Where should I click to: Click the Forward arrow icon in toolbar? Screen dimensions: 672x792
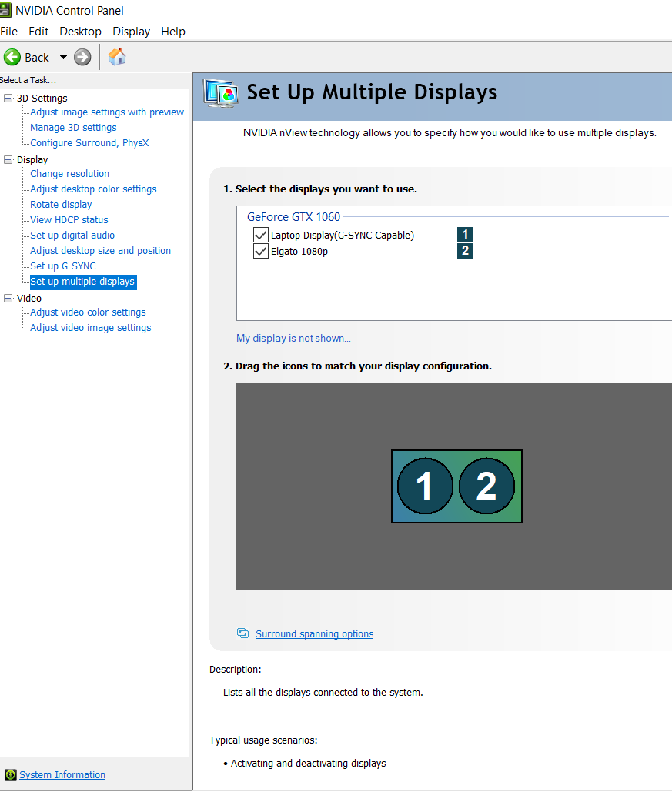click(x=82, y=57)
